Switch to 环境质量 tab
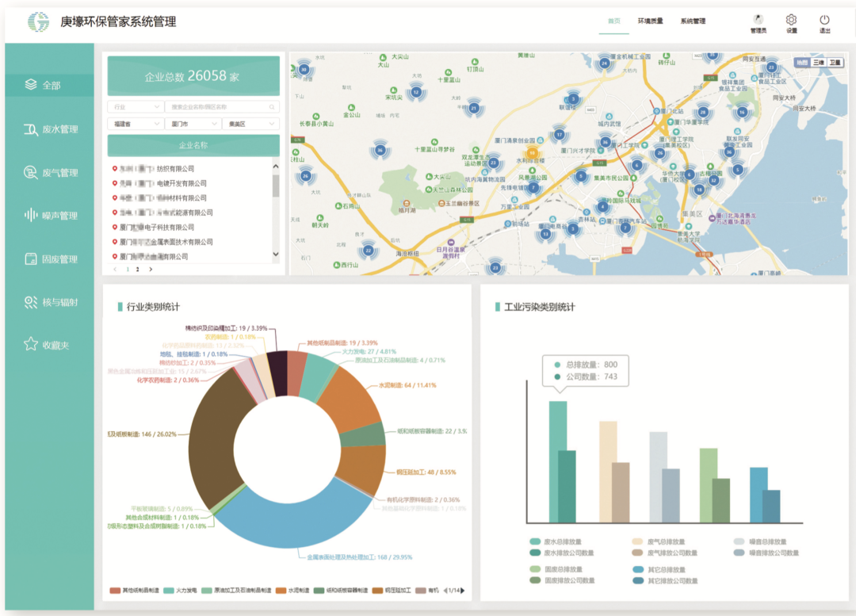This screenshot has width=856, height=616. 650,21
